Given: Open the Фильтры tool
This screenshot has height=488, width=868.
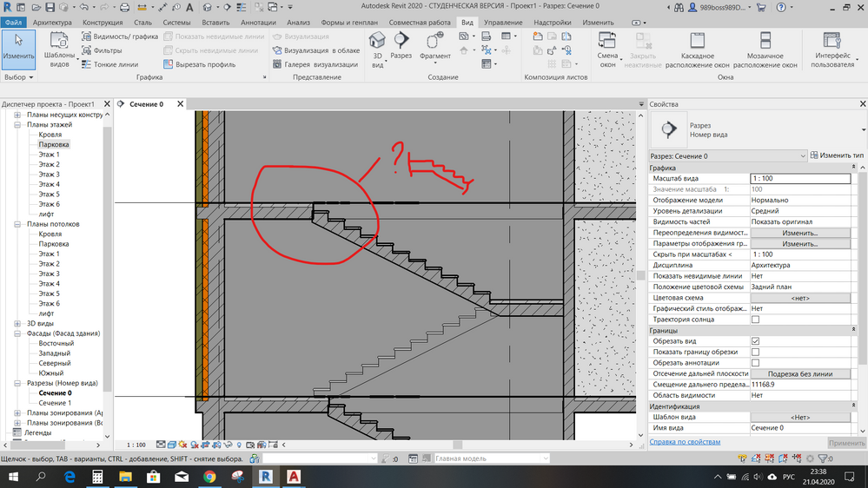Looking at the screenshot, I should tap(102, 50).
